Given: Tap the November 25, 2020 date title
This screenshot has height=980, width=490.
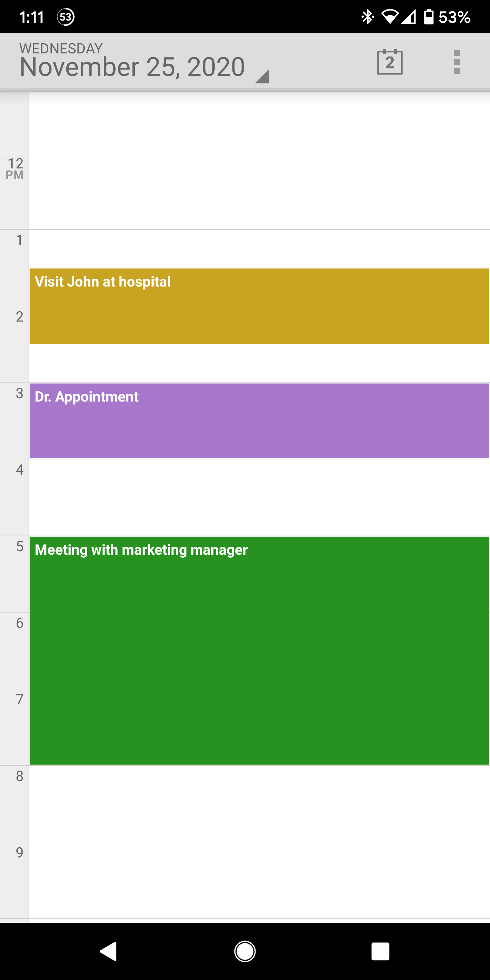Looking at the screenshot, I should [132, 67].
